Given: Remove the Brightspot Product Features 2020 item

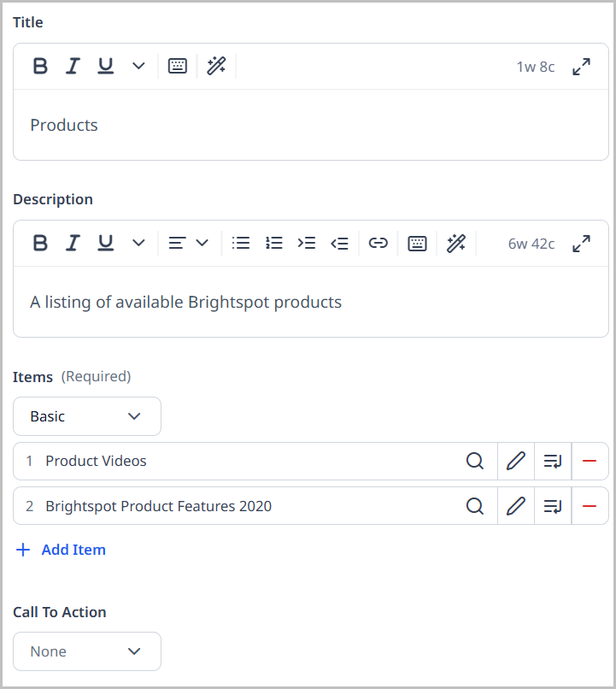Looking at the screenshot, I should click(590, 505).
